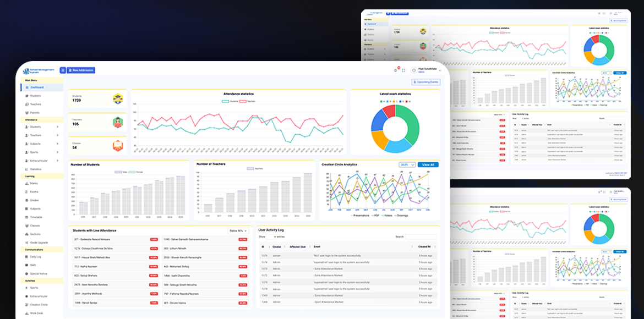Click the New Admission button
Screen dimensions: 644x319
80,70
